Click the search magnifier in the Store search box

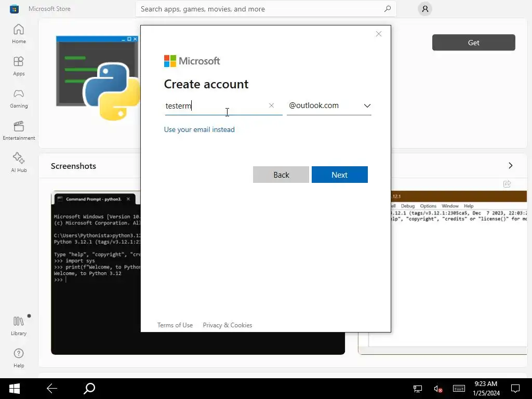pos(388,9)
